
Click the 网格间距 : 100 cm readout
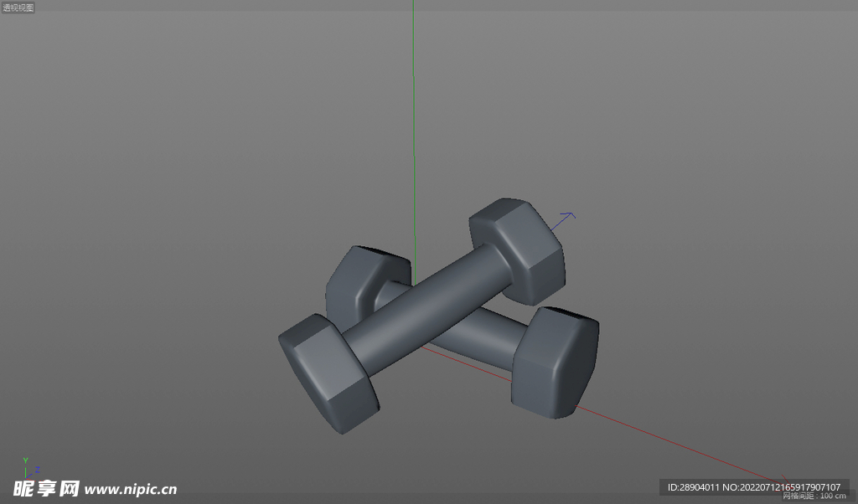(814, 496)
